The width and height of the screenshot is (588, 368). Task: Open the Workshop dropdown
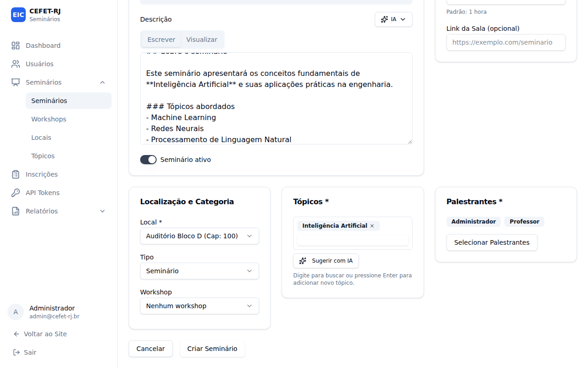(x=199, y=306)
